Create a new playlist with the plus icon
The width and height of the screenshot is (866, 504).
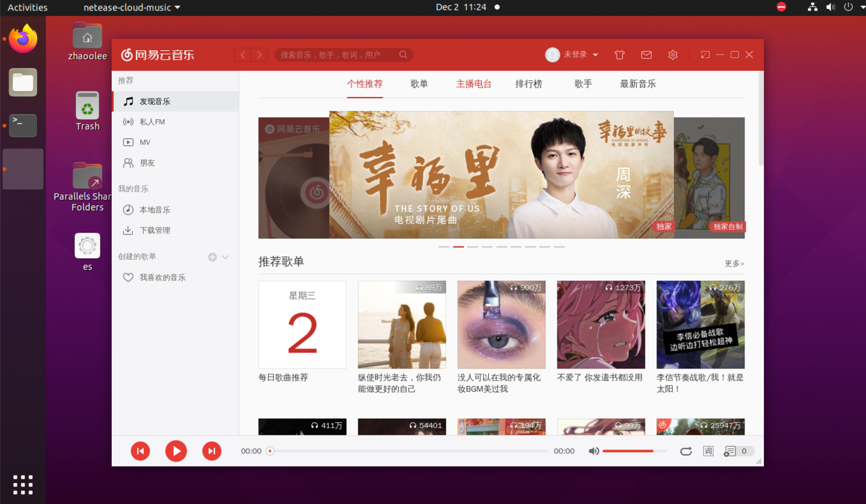click(212, 257)
